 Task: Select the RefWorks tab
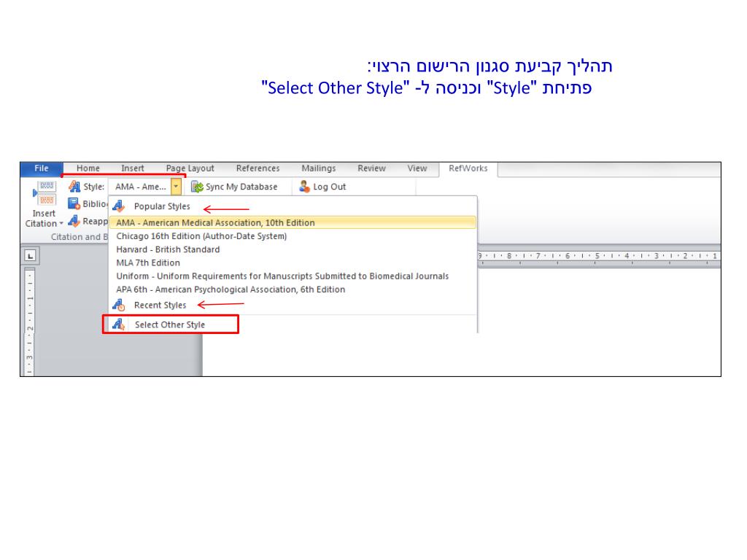coord(468,168)
